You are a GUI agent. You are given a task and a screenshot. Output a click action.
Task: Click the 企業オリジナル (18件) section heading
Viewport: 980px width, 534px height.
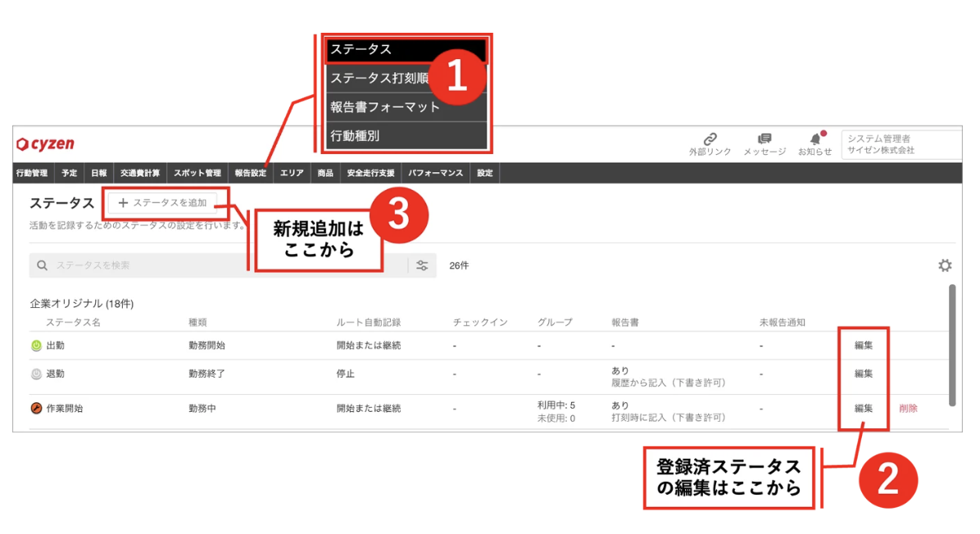[82, 304]
